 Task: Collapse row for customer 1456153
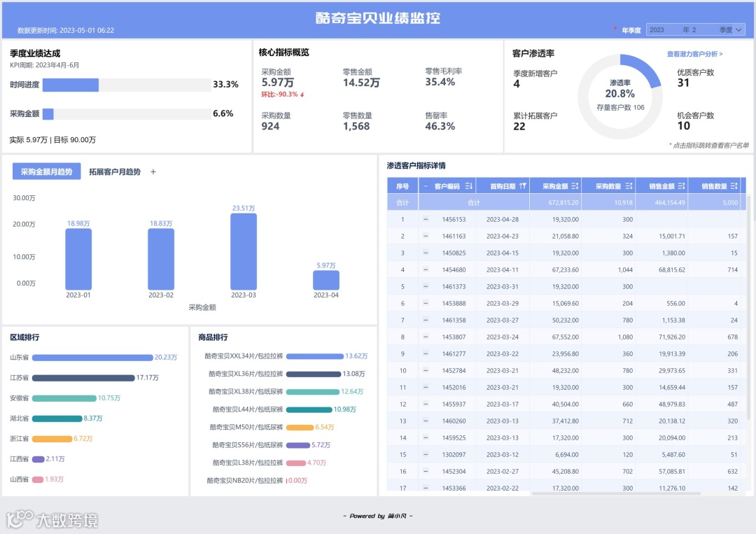[x=426, y=219]
